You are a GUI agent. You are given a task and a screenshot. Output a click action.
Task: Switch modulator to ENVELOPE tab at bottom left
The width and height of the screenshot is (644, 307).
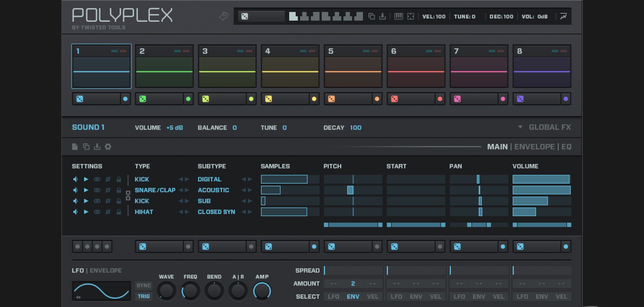(105, 270)
